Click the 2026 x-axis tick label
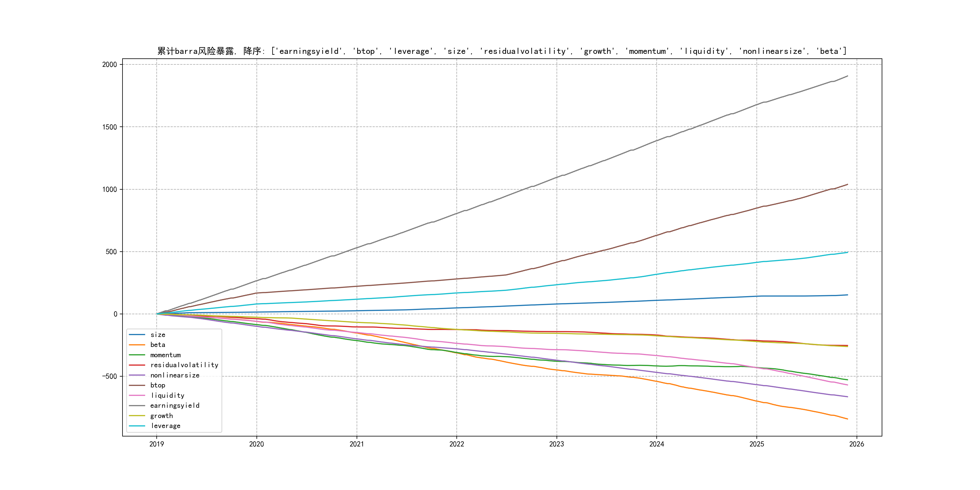The image size is (980, 490). 856,444
